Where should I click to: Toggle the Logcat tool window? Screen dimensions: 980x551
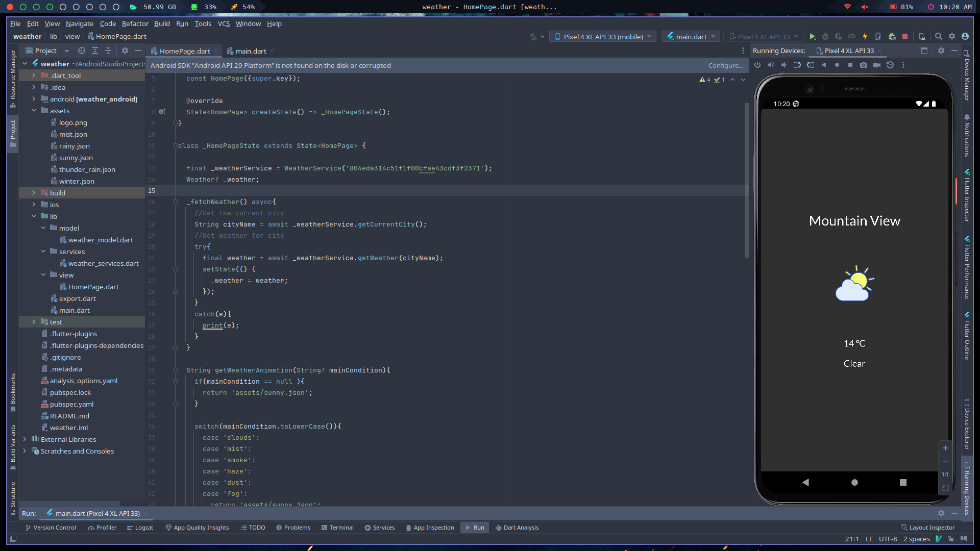[140, 528]
